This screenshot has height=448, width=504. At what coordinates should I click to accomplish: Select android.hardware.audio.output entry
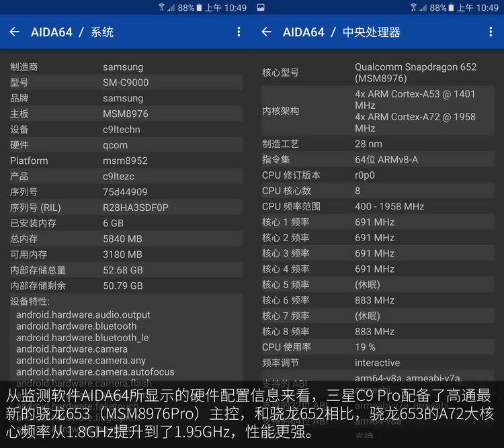(x=83, y=314)
